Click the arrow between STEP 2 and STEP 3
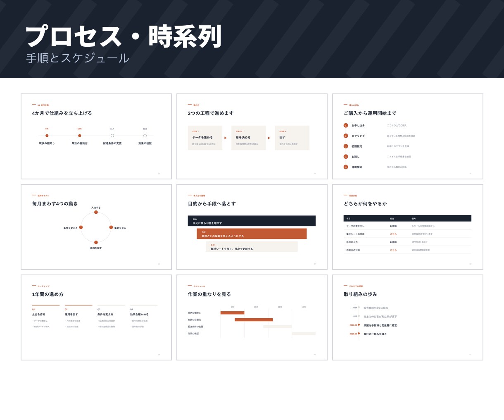 (x=269, y=138)
